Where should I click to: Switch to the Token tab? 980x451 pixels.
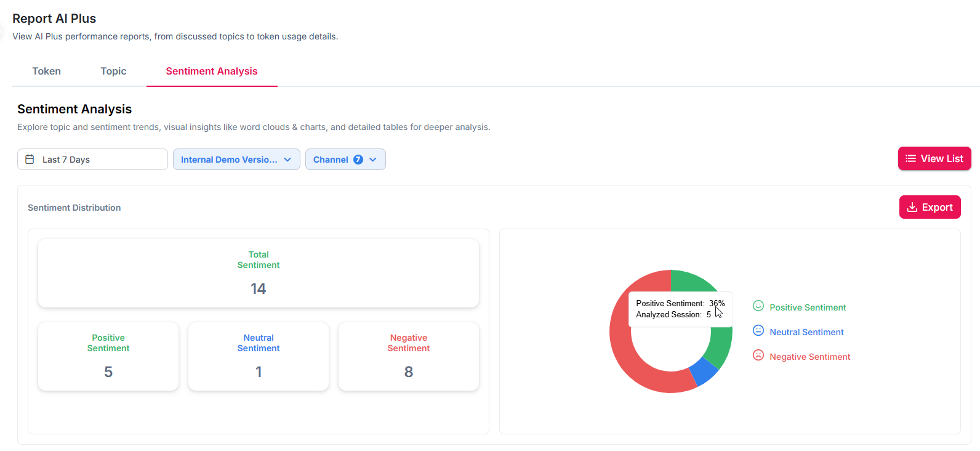(x=47, y=71)
